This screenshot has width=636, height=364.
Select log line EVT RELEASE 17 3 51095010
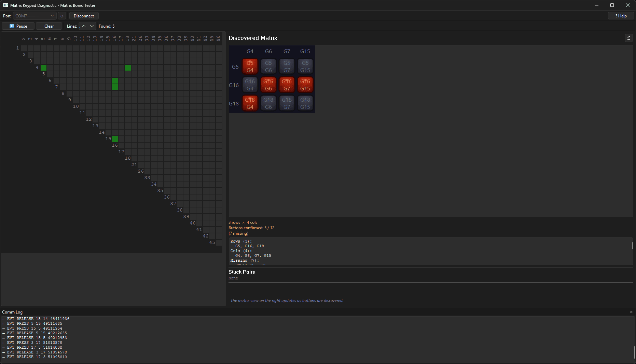coord(35,357)
